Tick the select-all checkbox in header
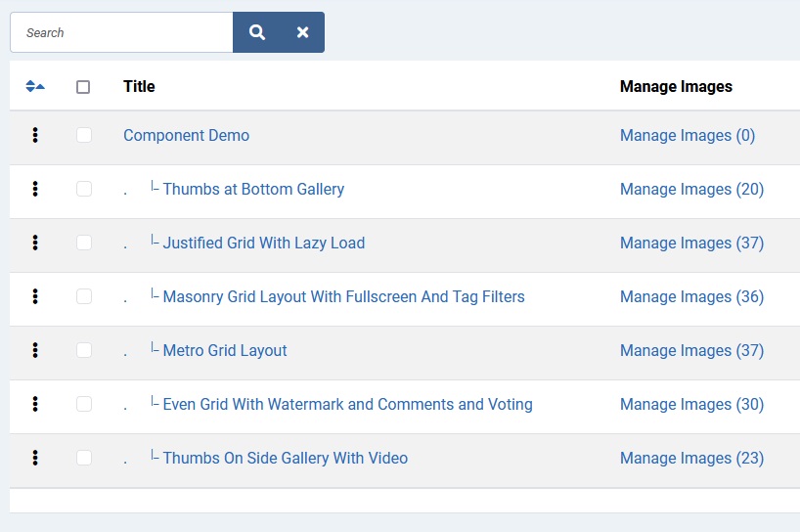This screenshot has height=532, width=800. click(83, 87)
